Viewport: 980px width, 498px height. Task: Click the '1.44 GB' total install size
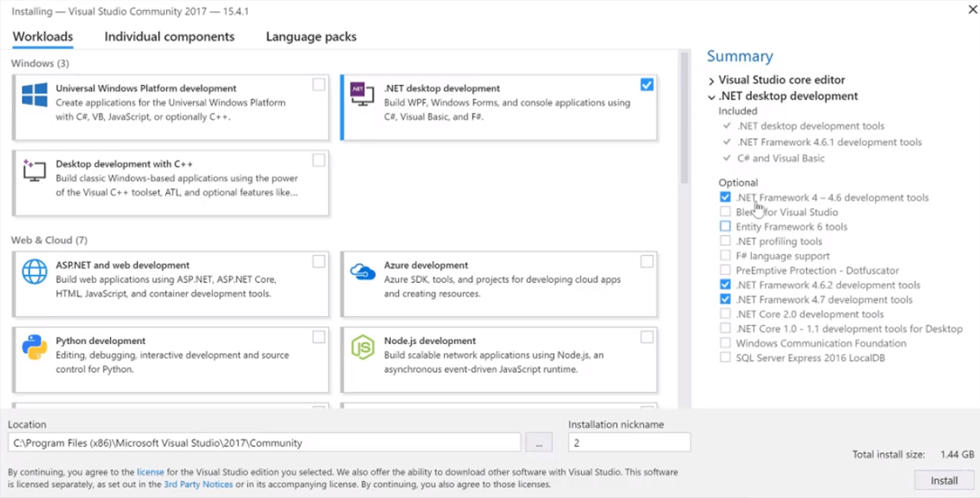pyautogui.click(x=956, y=454)
